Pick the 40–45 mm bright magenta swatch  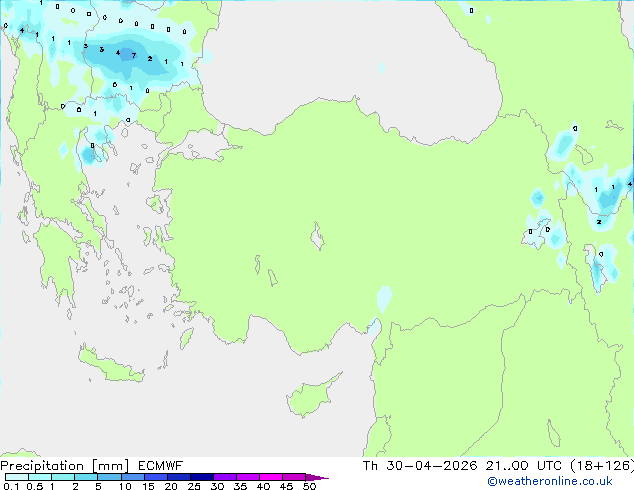pos(271,477)
